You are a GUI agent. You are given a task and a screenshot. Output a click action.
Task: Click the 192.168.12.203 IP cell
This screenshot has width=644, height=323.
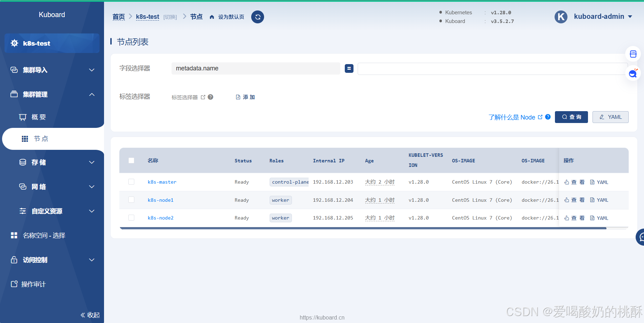pyautogui.click(x=333, y=182)
